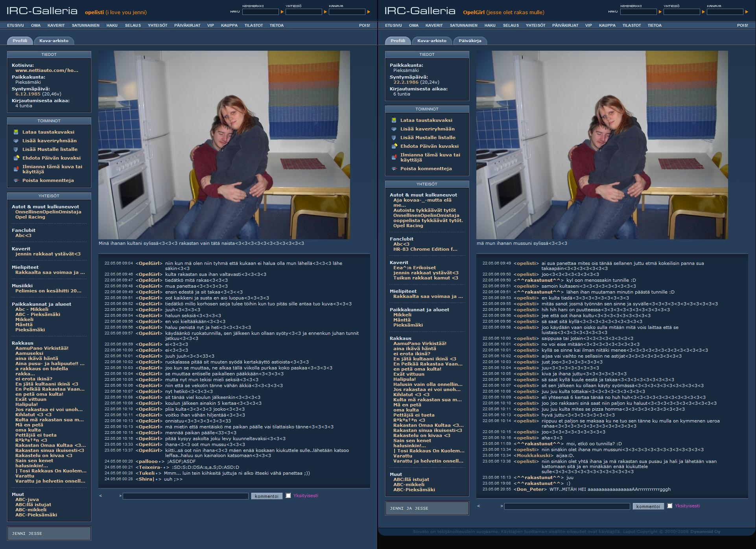Screen dimensions: 756x549
Task: Click the Lataa taustakuvaksi icon in left profile
Action: click(x=16, y=132)
